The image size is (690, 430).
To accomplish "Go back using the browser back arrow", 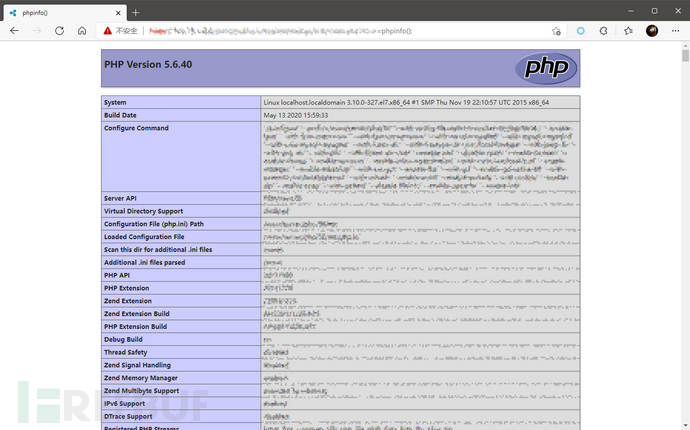I will [x=14, y=31].
